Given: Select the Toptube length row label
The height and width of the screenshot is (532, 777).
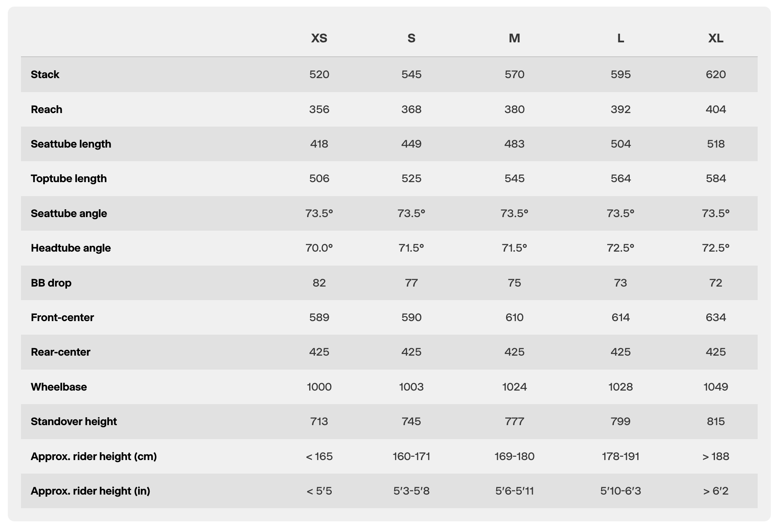Looking at the screenshot, I should pos(69,178).
